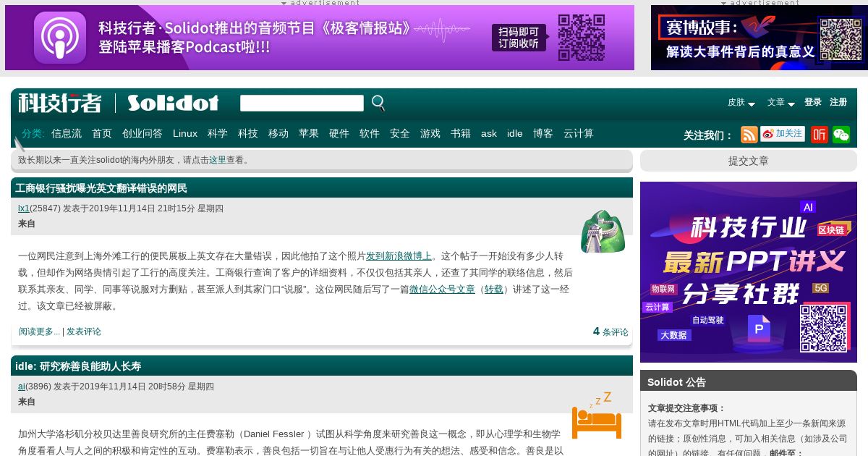Open author lx1 profile link
Image resolution: width=868 pixels, height=456 pixels.
pyautogui.click(x=24, y=208)
